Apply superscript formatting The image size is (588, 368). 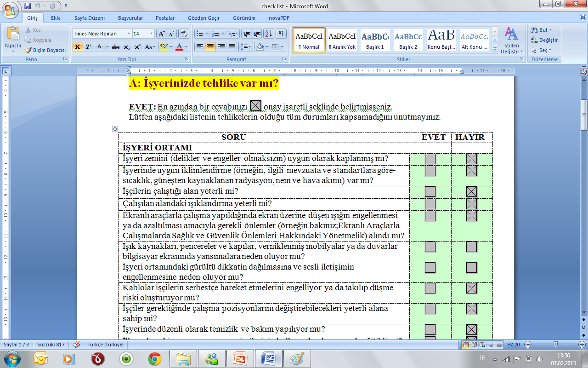click(x=137, y=47)
